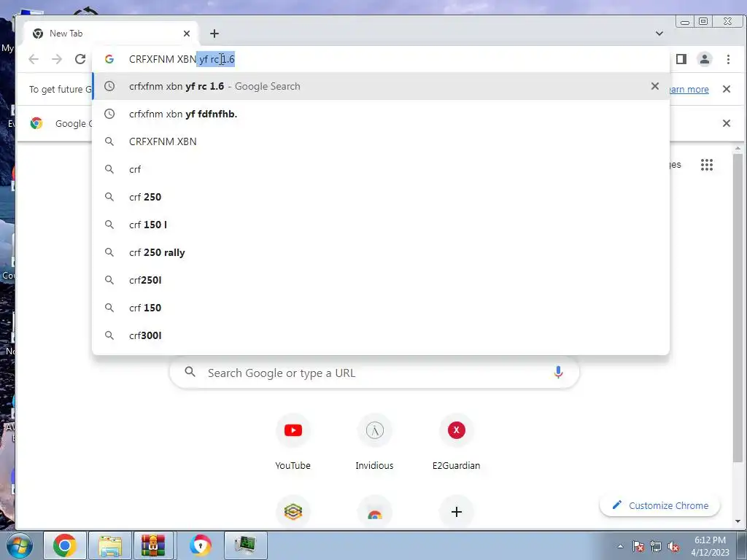
Task: Click the page vertical scrollbar
Action: click(738, 307)
